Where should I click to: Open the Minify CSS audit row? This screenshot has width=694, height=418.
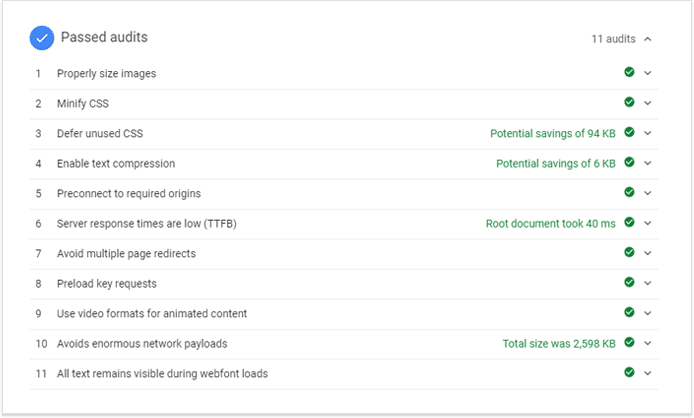[x=344, y=104]
